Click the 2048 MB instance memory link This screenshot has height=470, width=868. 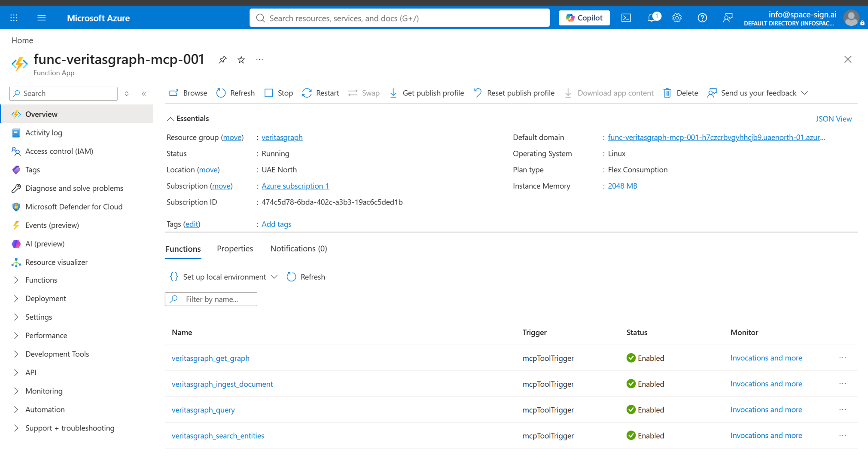point(622,186)
